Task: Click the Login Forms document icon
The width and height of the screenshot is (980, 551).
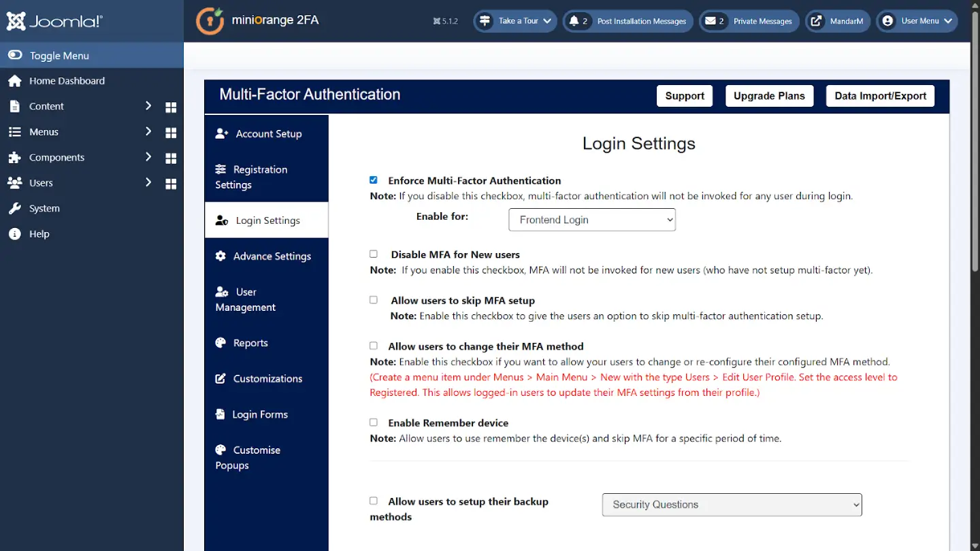Action: click(220, 414)
